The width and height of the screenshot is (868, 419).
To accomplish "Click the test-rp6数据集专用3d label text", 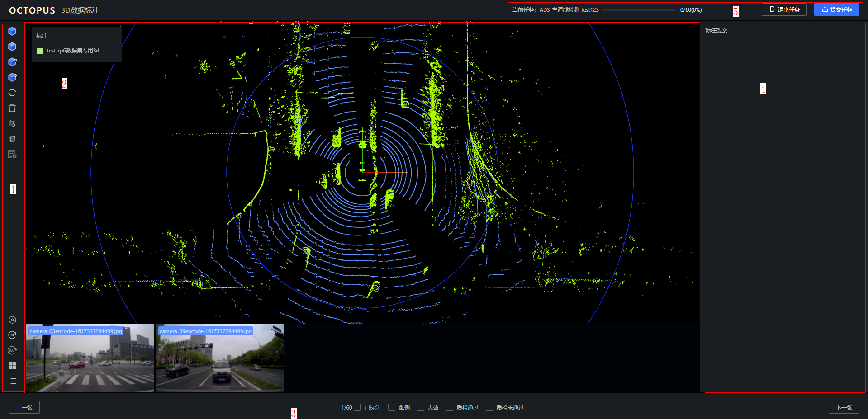I will tap(73, 51).
